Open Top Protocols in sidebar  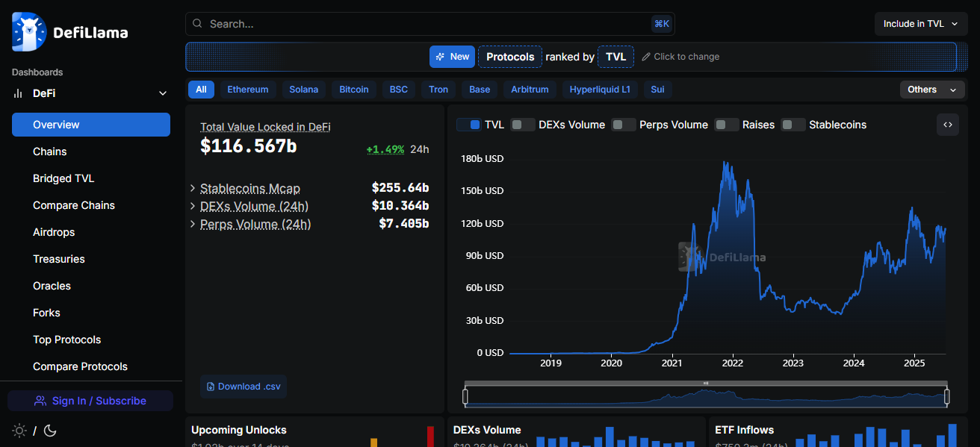point(91,340)
